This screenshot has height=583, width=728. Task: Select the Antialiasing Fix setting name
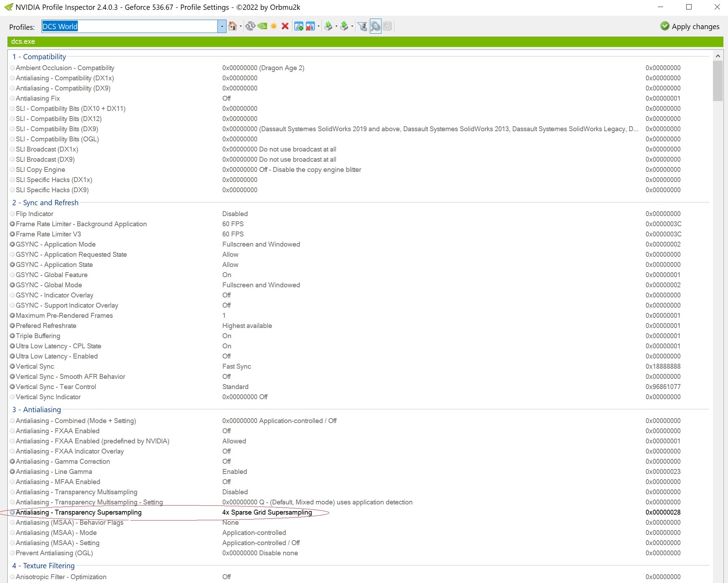pyautogui.click(x=38, y=98)
